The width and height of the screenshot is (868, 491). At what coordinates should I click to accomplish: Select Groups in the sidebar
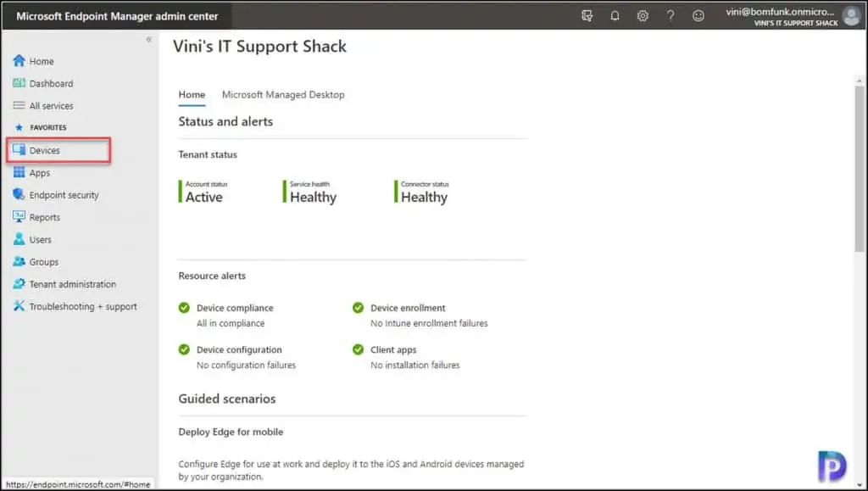click(44, 262)
